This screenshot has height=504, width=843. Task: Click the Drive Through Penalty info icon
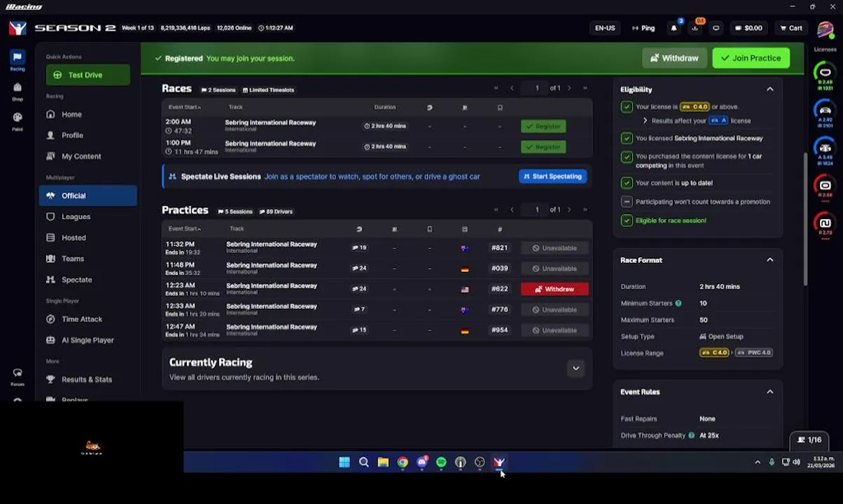[691, 435]
